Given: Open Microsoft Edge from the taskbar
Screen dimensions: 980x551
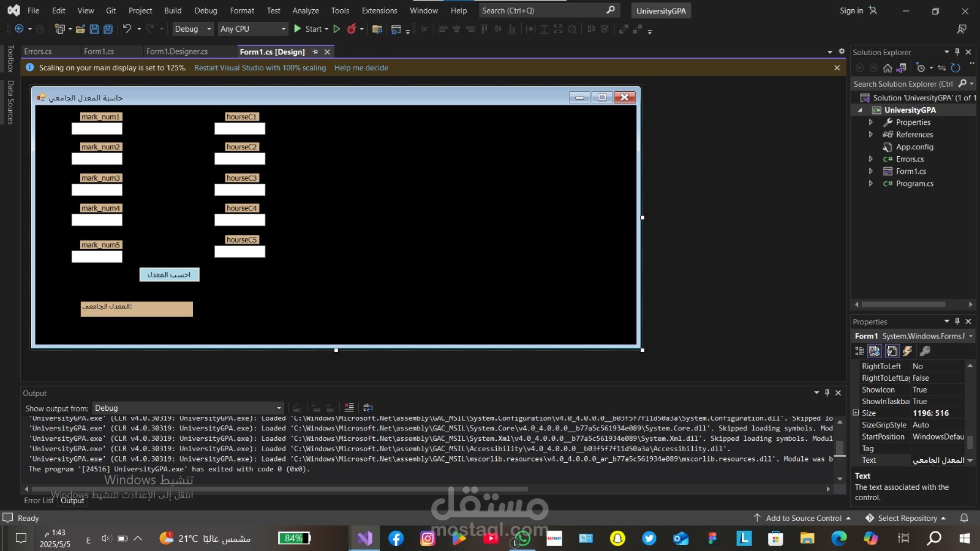Looking at the screenshot, I should 839,538.
